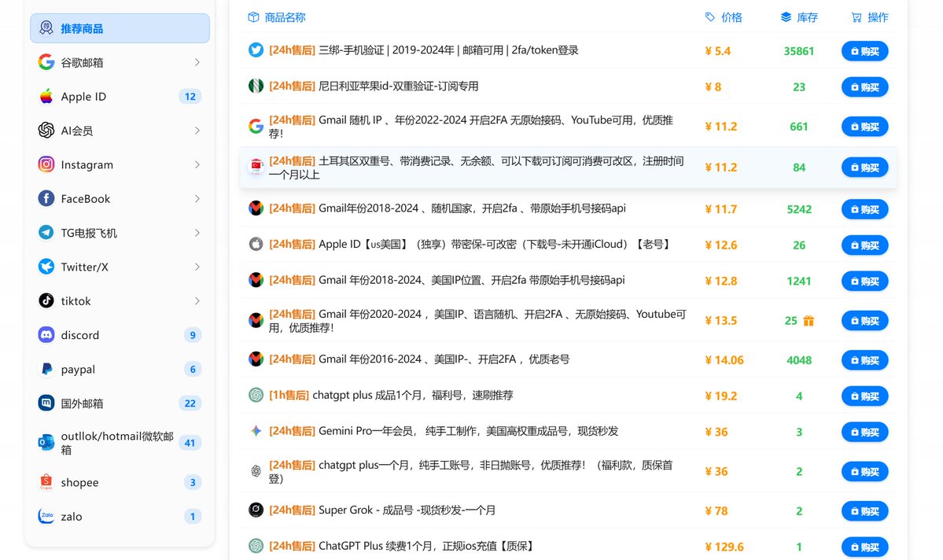
Task: Expand the AI会员 category chevron
Action: click(x=197, y=130)
